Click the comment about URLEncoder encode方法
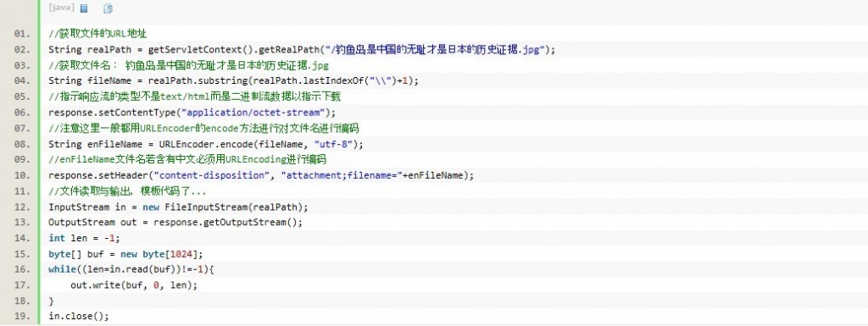Screen dimensions: 868x326 pos(203,129)
